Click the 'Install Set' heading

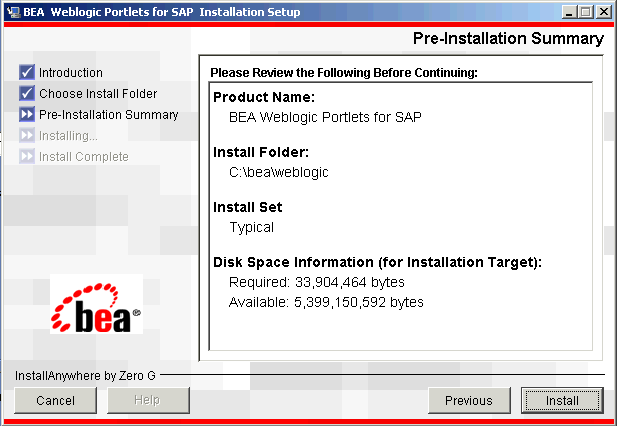coord(248,207)
